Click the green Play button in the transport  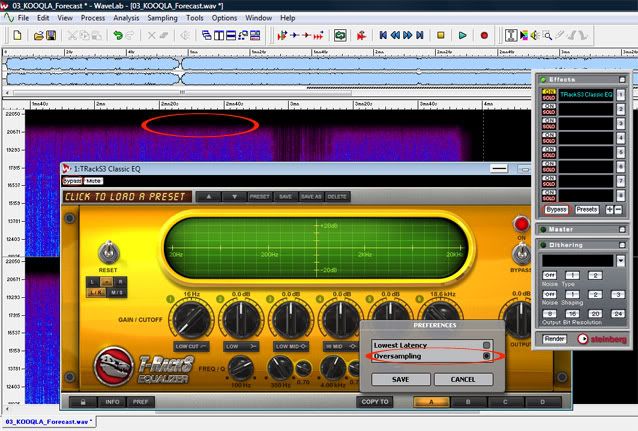click(x=462, y=35)
